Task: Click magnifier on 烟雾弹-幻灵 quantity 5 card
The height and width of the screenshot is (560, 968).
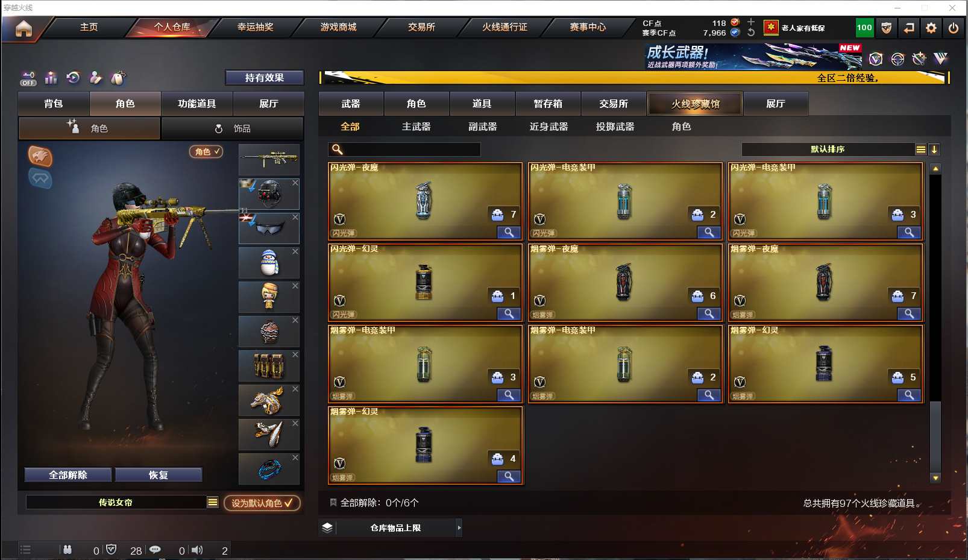Action: [x=909, y=395]
